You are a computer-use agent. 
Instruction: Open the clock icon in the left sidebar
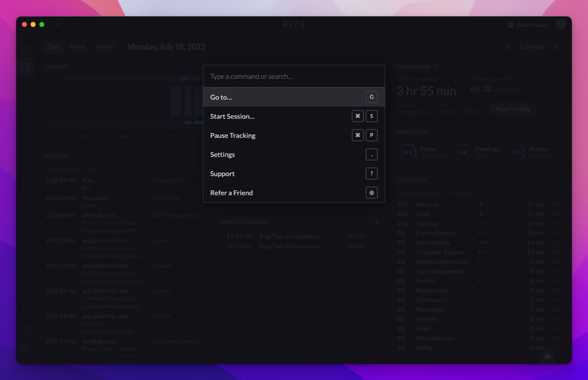pyautogui.click(x=25, y=49)
